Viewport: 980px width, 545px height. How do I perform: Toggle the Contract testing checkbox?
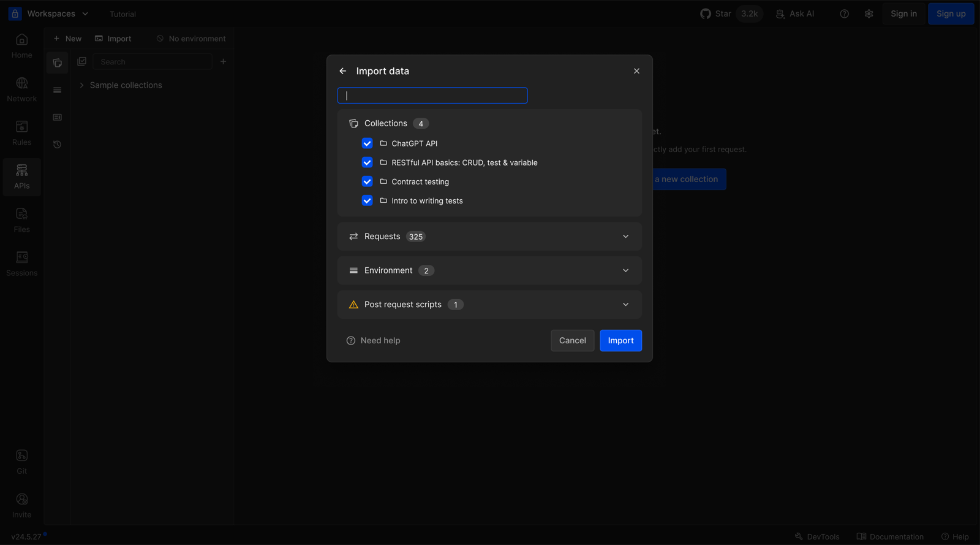[367, 181]
